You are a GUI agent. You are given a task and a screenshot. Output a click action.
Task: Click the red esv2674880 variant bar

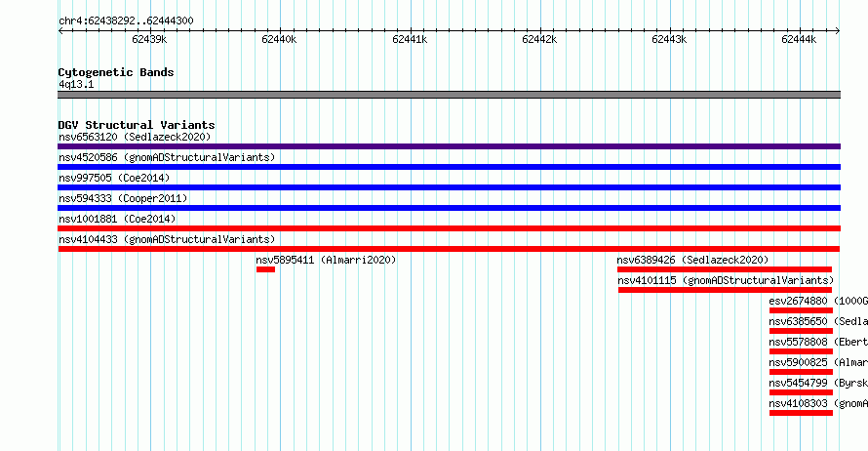click(x=801, y=310)
